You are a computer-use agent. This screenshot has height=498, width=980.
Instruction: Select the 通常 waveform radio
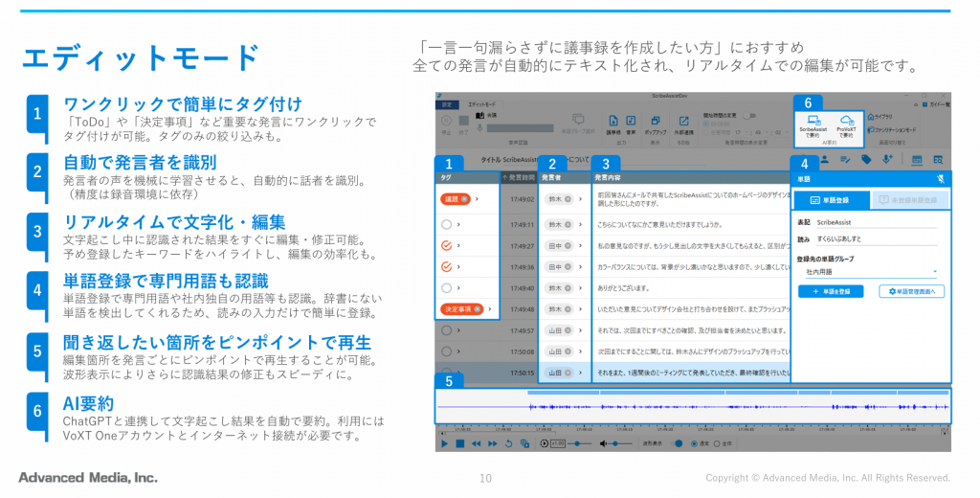tap(695, 443)
